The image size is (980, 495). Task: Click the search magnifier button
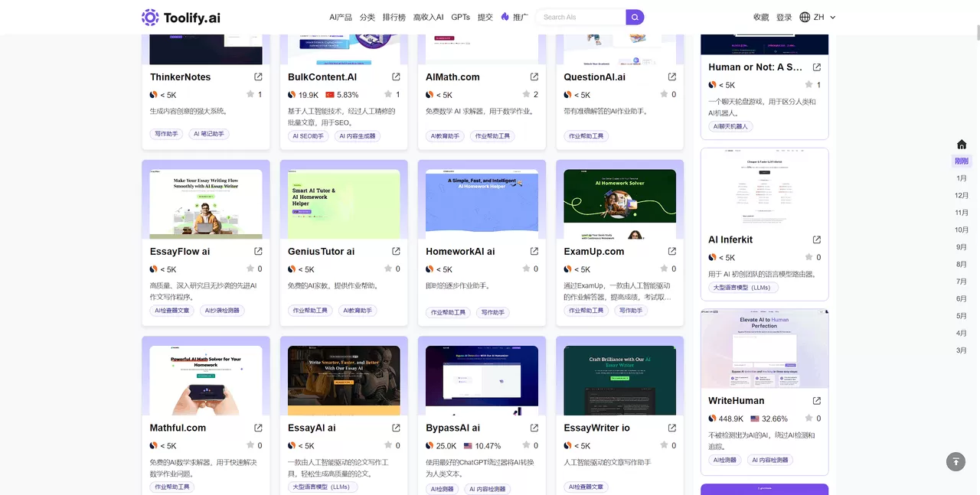point(635,16)
